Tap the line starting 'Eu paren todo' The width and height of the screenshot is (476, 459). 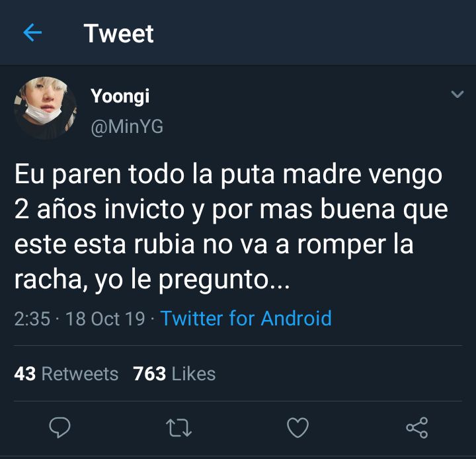(228, 175)
